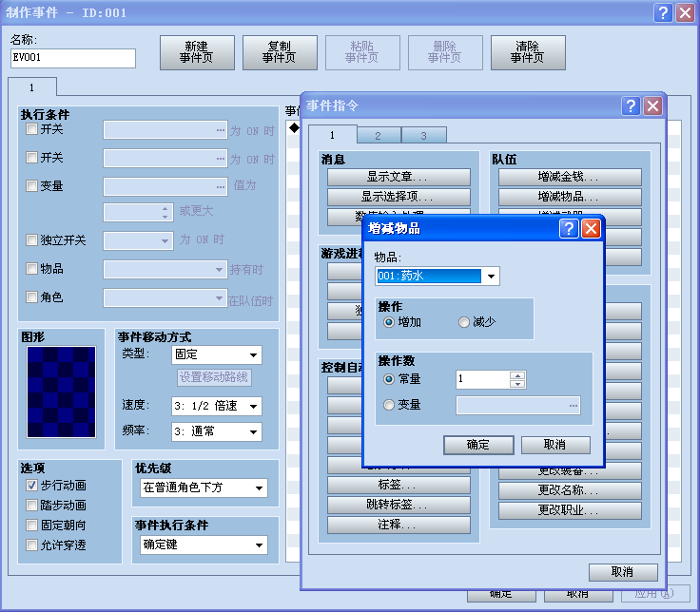This screenshot has width=700, height=612.
Task: Open the 角色 condition dropdown
Action: tap(165, 298)
